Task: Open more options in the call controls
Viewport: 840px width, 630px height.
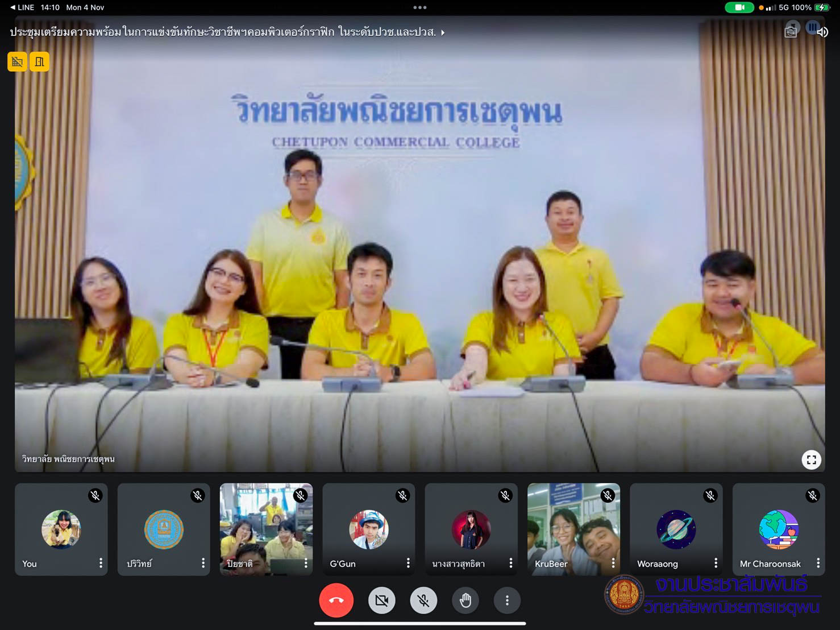Action: point(507,600)
